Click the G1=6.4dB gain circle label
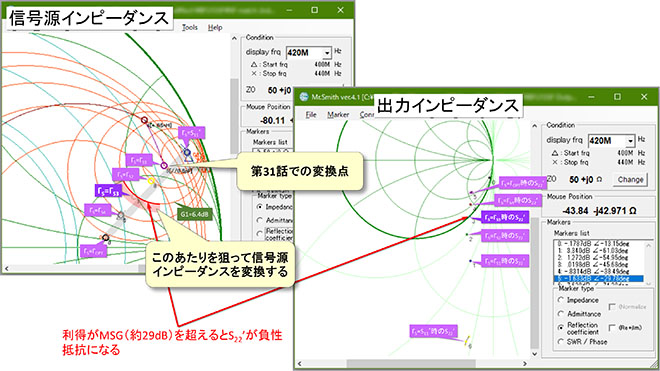 (194, 214)
